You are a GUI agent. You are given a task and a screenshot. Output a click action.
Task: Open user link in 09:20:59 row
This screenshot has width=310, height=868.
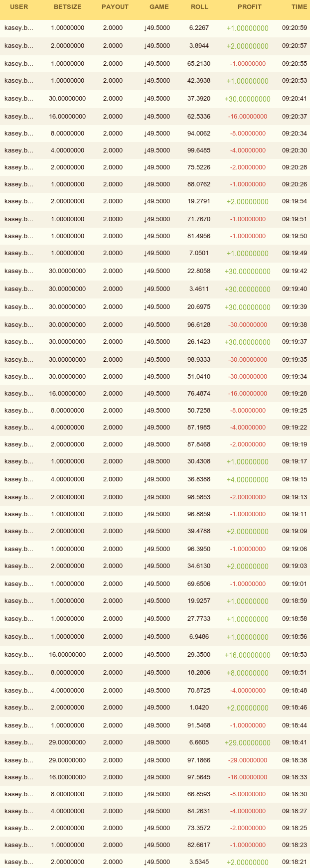(x=19, y=28)
